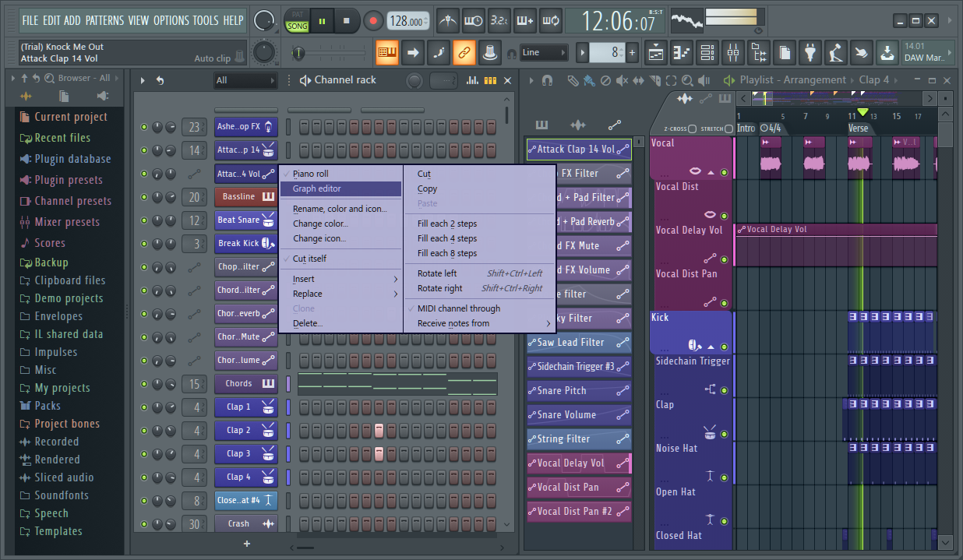Mute the Clap 1 channel LED
Image resolution: width=963 pixels, height=560 pixels.
tap(143, 407)
